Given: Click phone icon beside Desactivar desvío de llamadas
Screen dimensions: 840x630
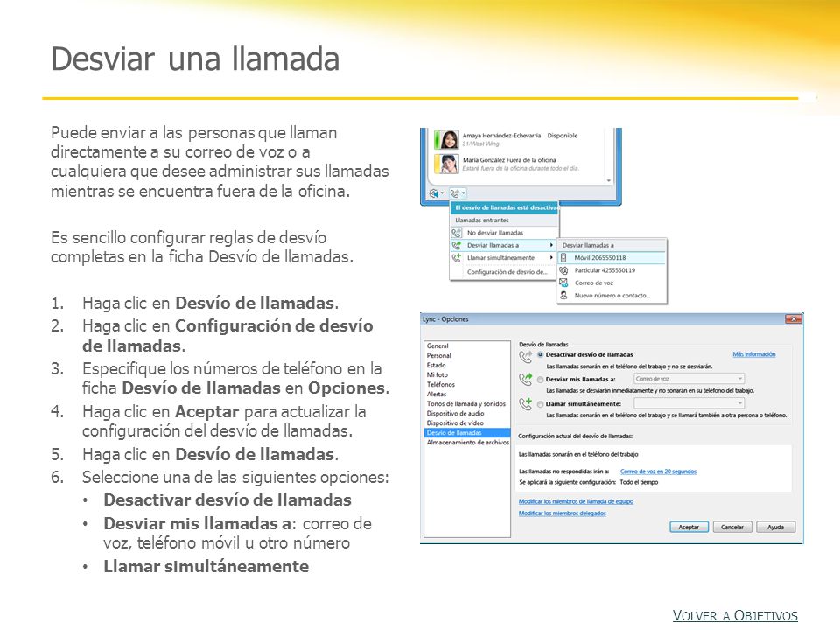Looking at the screenshot, I should 526,356.
